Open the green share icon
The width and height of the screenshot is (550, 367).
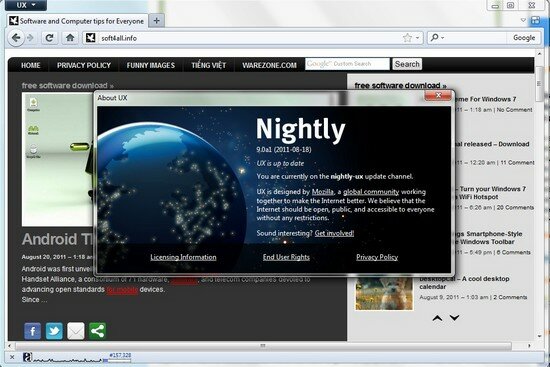pos(98,331)
